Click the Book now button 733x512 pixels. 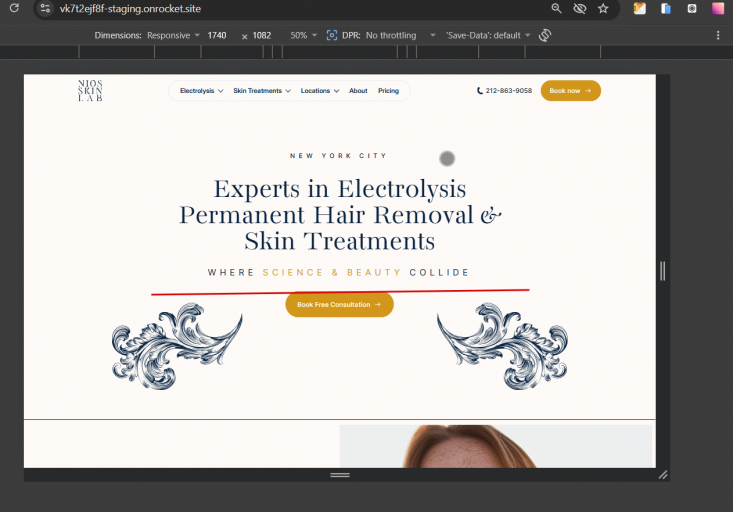570,91
